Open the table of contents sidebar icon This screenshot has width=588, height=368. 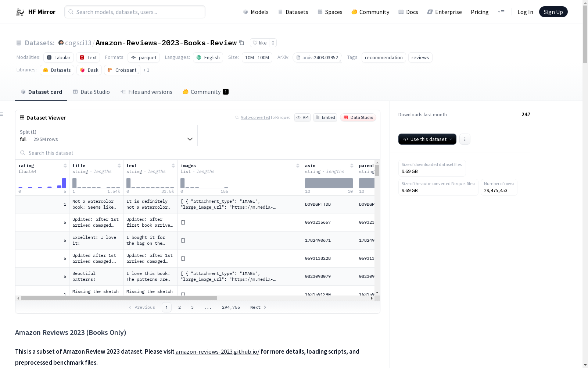click(1, 114)
